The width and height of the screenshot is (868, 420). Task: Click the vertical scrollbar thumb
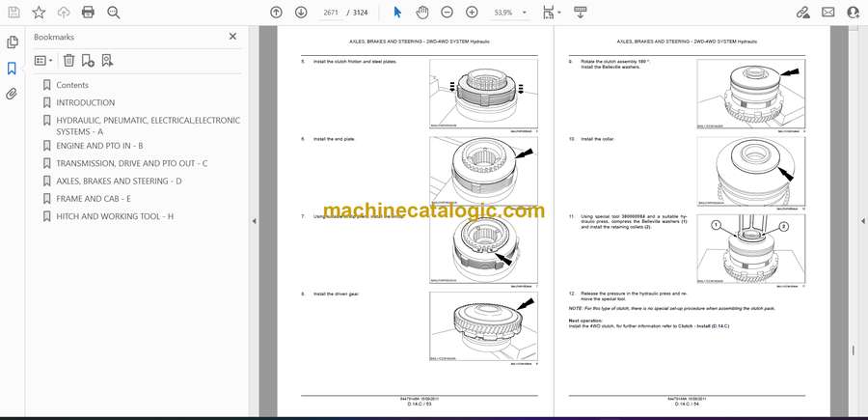click(x=854, y=351)
